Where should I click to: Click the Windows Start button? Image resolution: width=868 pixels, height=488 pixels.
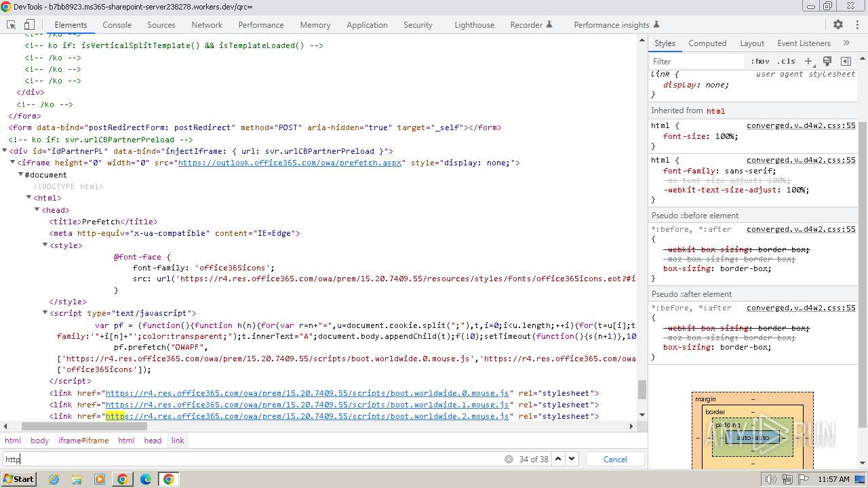tap(18, 479)
